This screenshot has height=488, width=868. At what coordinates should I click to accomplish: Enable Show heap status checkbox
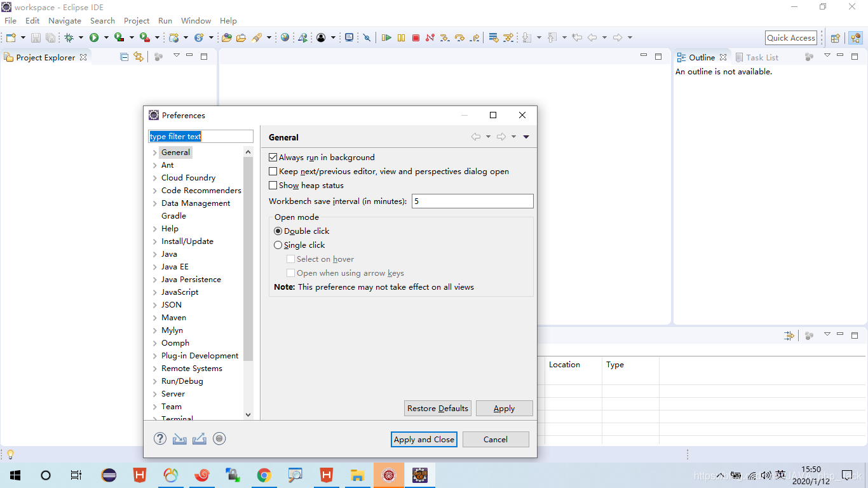pos(273,185)
